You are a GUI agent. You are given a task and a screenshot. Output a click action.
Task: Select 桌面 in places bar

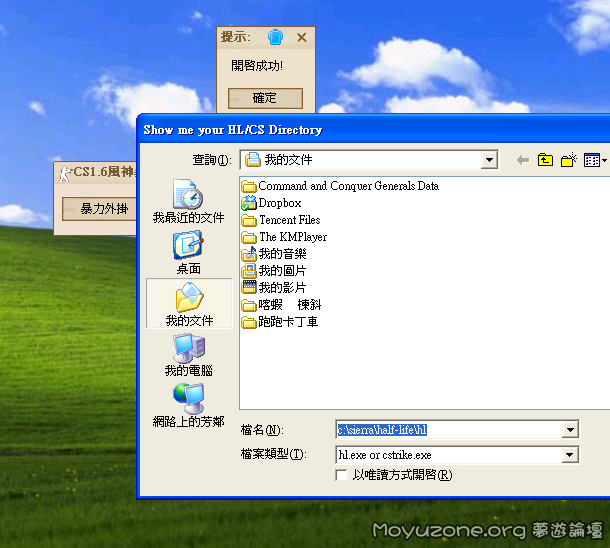189,253
